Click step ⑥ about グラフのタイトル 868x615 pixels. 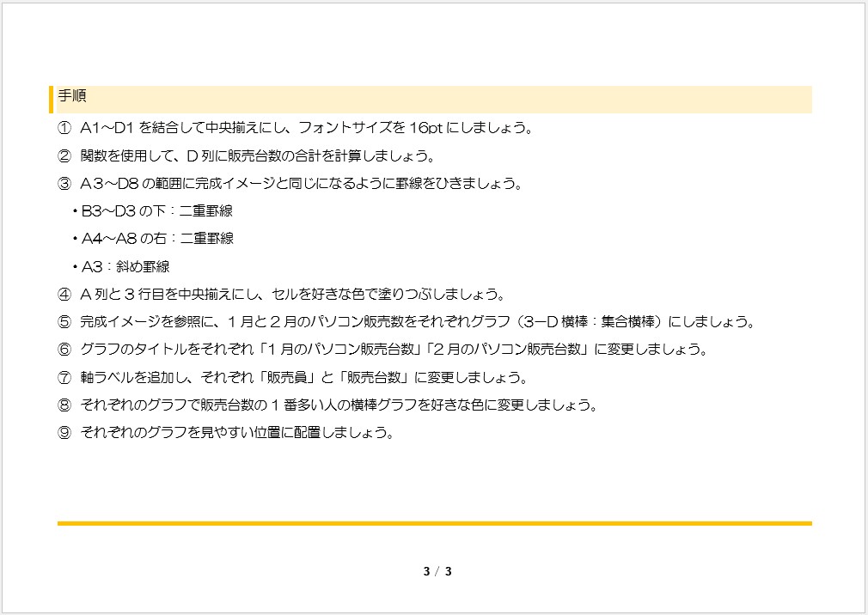pyautogui.click(x=383, y=349)
